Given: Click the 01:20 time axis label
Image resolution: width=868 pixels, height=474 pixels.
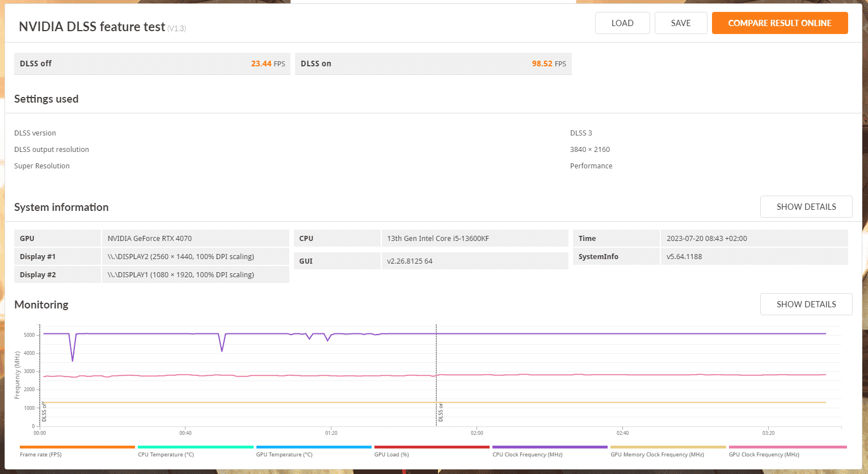Looking at the screenshot, I should (x=331, y=433).
